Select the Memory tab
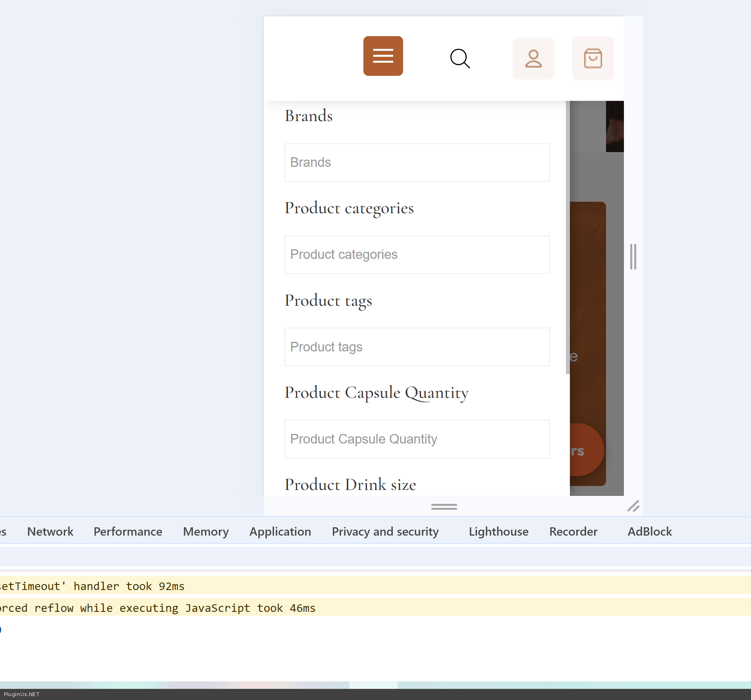This screenshot has width=751, height=700. point(206,532)
